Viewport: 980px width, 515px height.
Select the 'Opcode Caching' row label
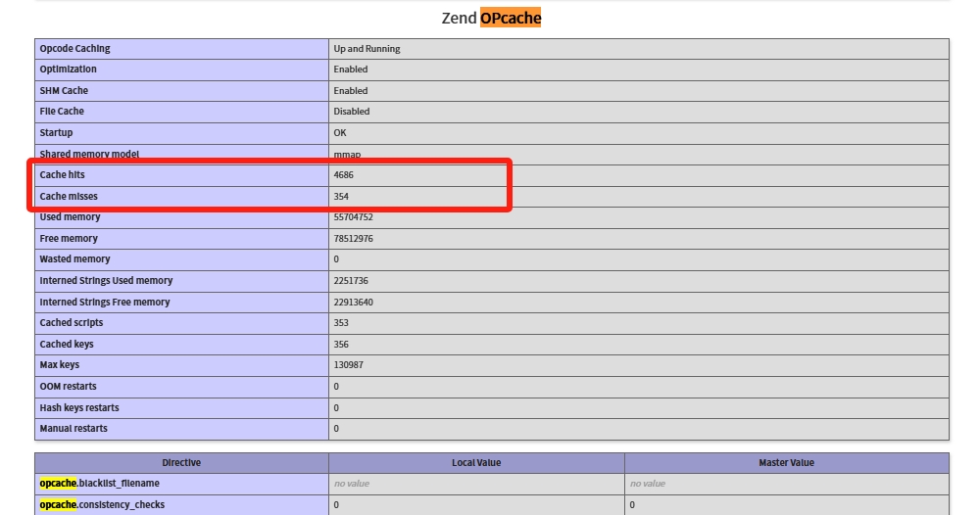75,49
